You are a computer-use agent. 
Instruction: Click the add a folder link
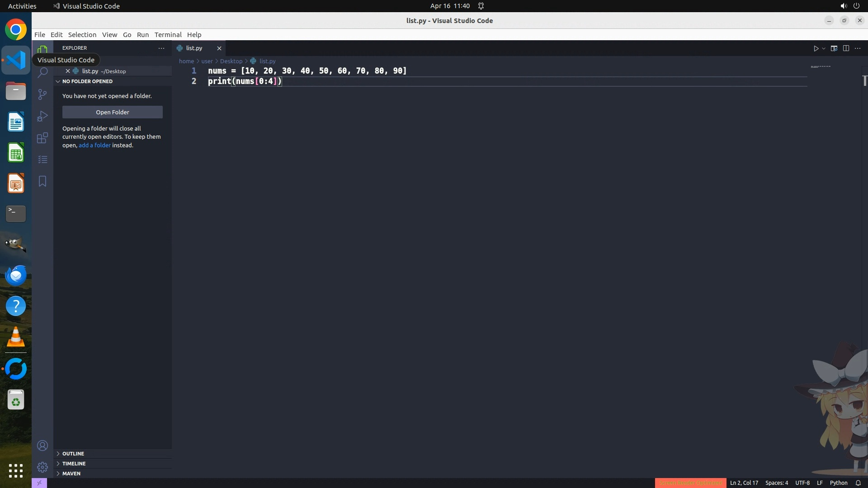(x=94, y=145)
